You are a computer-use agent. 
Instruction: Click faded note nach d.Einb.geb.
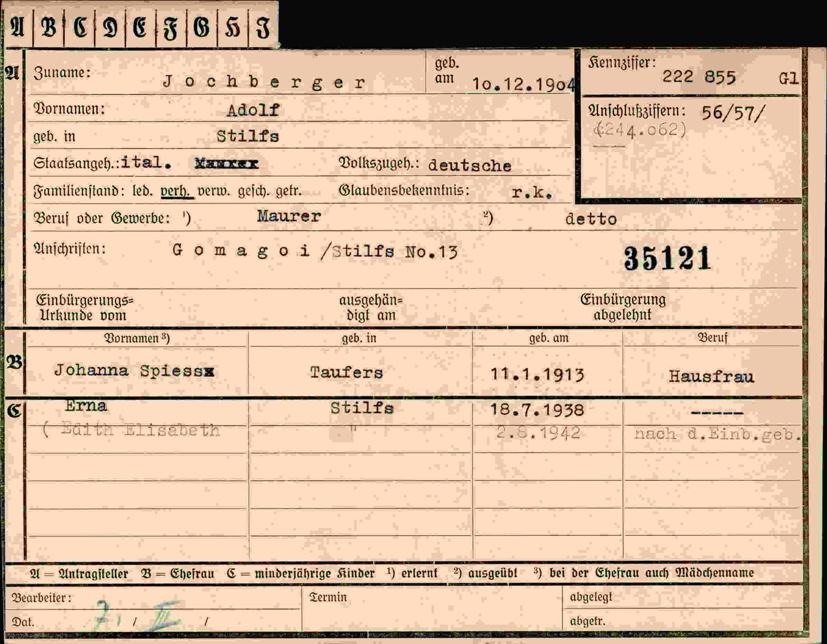718,434
